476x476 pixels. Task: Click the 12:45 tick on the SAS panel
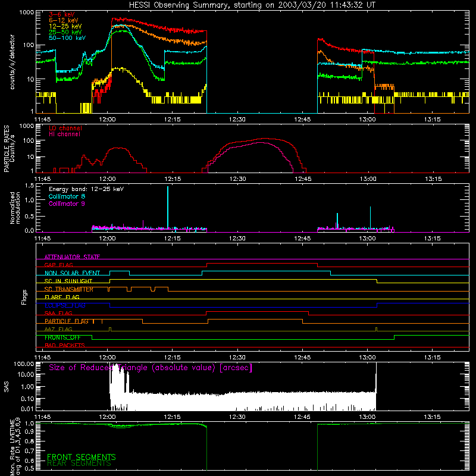[x=303, y=417]
